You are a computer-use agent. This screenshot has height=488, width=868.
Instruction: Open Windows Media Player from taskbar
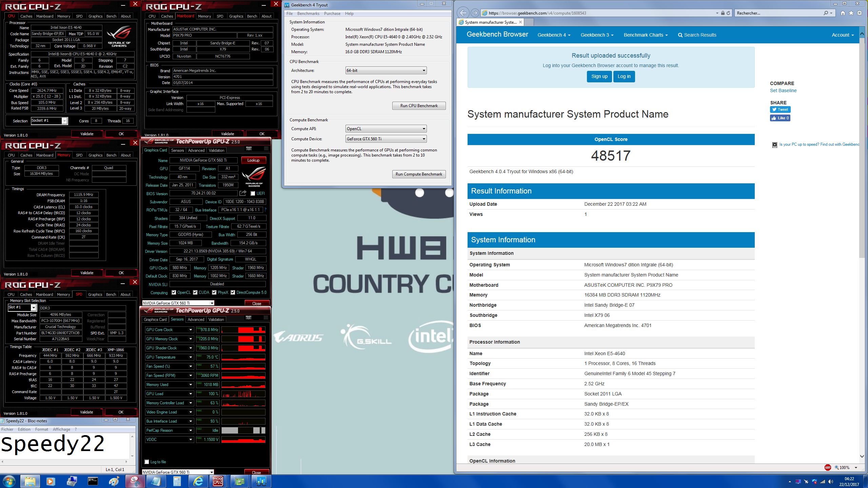pos(51,481)
